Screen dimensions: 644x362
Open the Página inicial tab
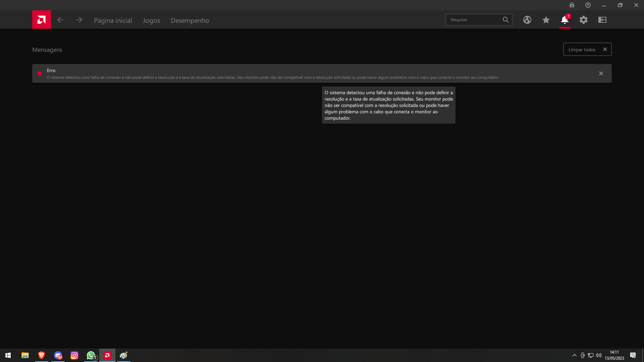click(113, 20)
